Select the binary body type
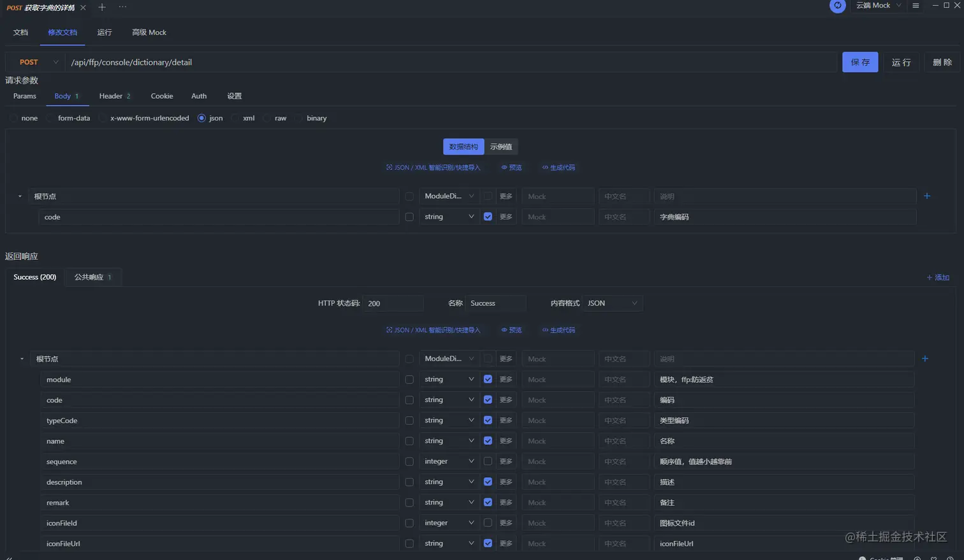Screen dimensions: 964x560 pyautogui.click(x=298, y=118)
